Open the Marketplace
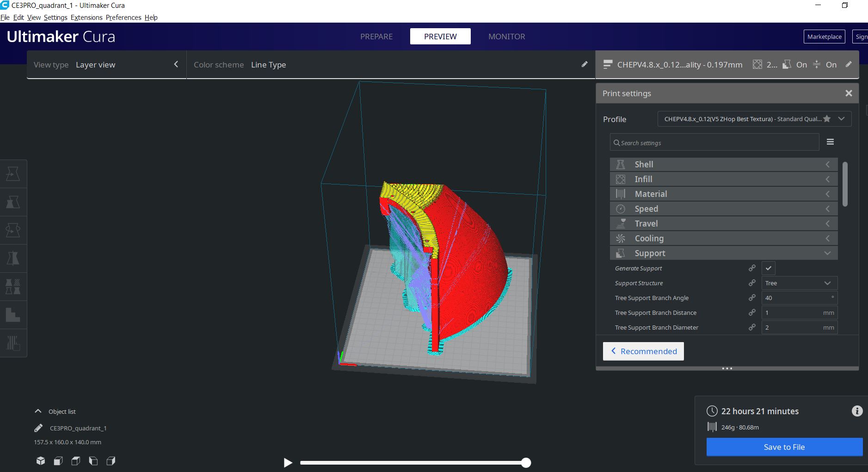 824,37
